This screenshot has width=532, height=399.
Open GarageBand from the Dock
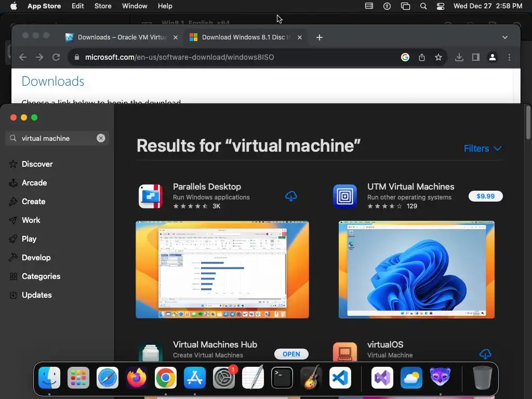pos(311,378)
